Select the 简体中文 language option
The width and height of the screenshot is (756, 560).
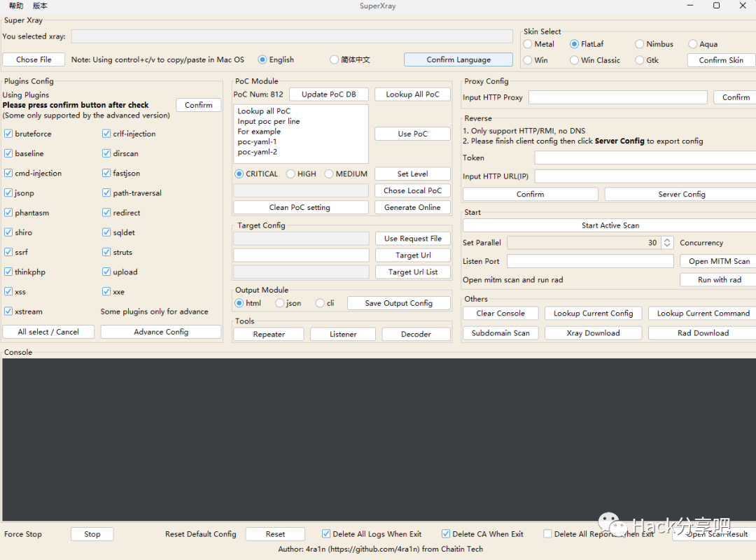[334, 59]
